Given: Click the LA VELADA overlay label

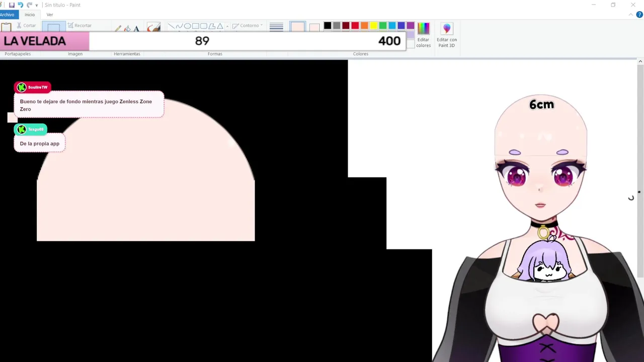Looking at the screenshot, I should pos(35,41).
